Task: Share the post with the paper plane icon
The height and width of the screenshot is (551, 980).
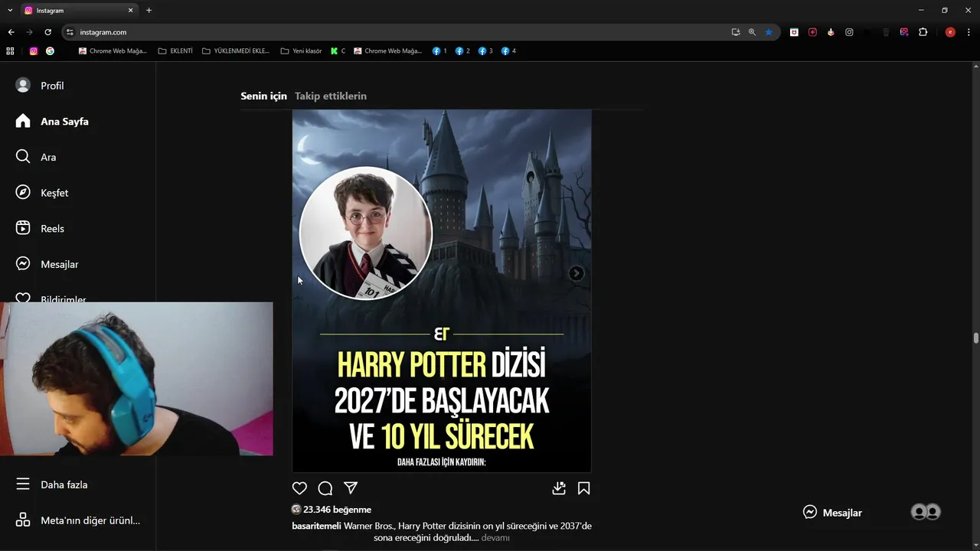Action: tap(351, 488)
